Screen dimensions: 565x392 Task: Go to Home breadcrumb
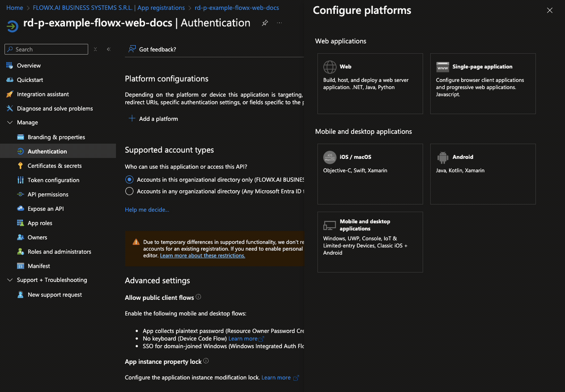[15, 8]
